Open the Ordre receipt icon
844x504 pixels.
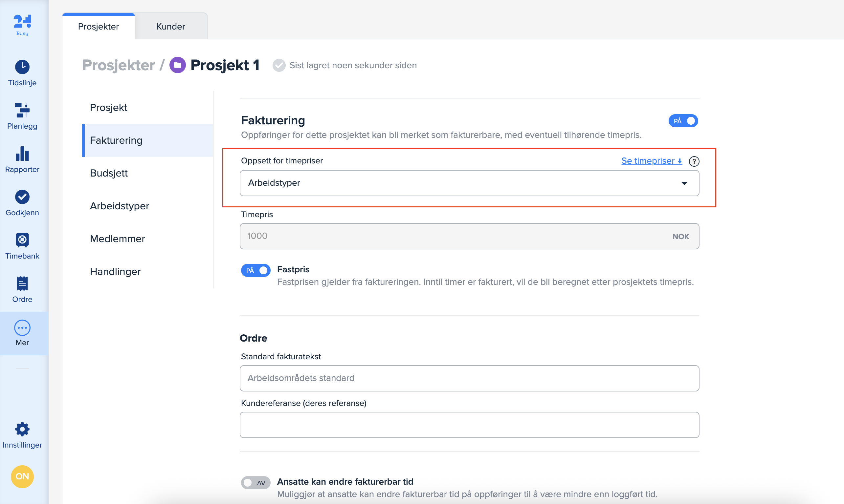point(22,283)
